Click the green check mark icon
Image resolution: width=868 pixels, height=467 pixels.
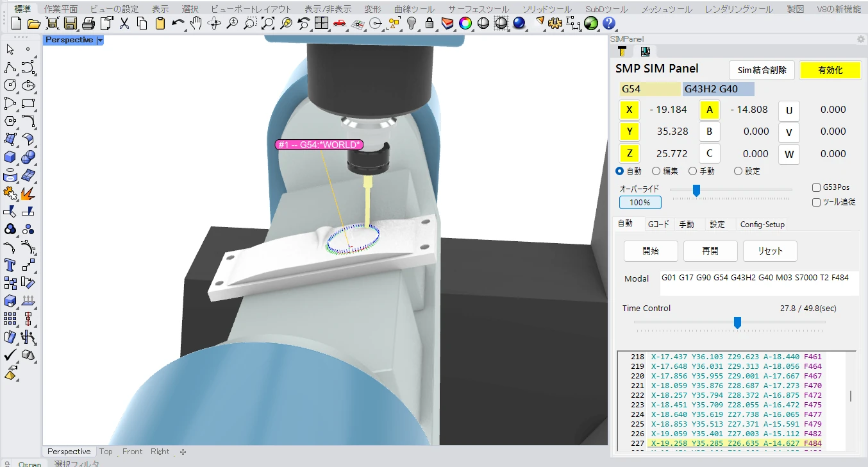[x=10, y=355]
